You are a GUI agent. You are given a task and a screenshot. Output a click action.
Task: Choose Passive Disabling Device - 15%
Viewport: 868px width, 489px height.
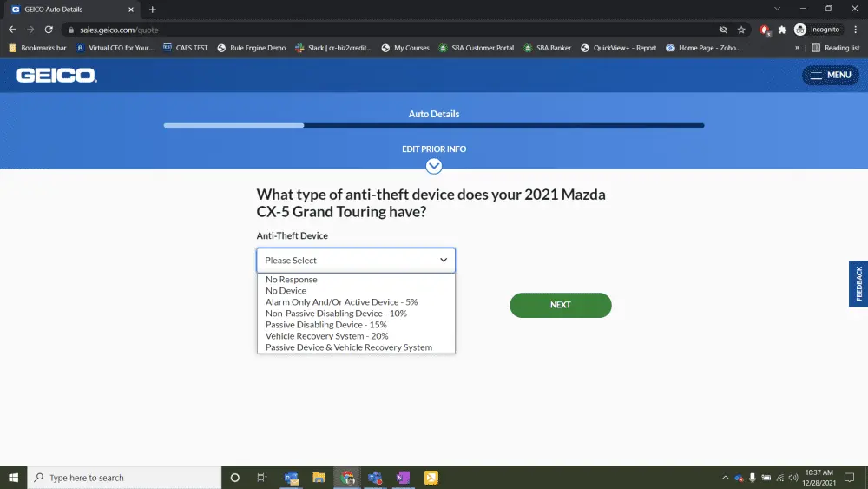(x=326, y=325)
